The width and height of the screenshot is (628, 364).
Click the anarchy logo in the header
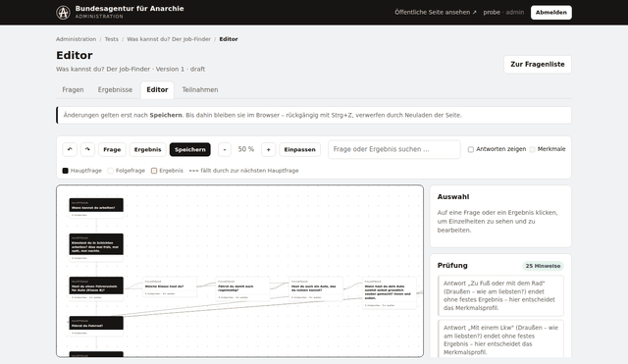pyautogui.click(x=63, y=13)
